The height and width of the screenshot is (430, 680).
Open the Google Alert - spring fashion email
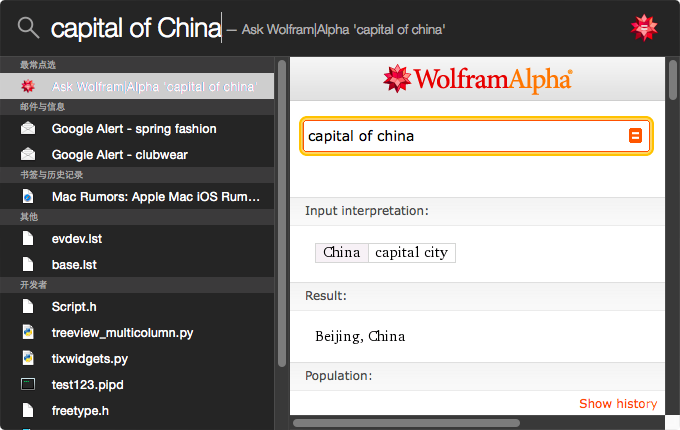point(134,129)
